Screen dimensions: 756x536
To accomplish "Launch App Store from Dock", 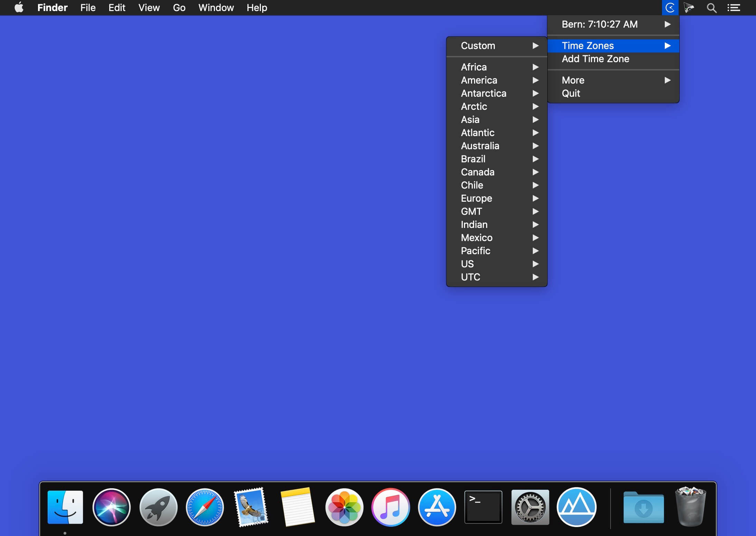I will click(x=437, y=507).
